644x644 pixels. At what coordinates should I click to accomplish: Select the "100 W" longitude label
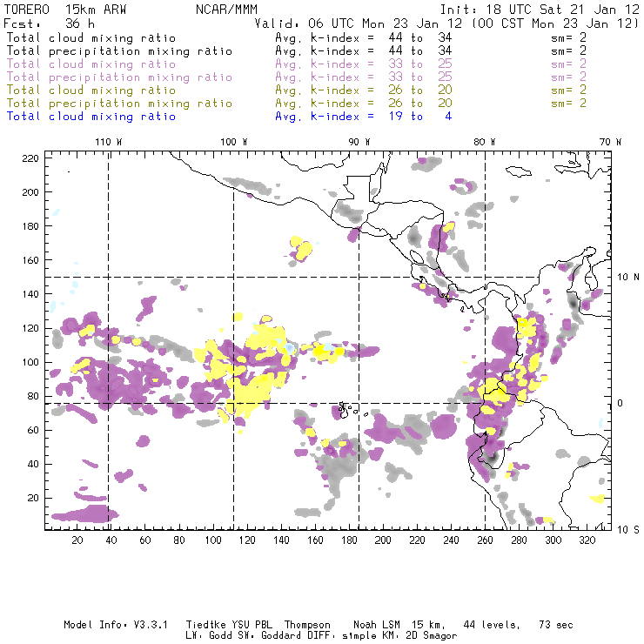coord(234,142)
